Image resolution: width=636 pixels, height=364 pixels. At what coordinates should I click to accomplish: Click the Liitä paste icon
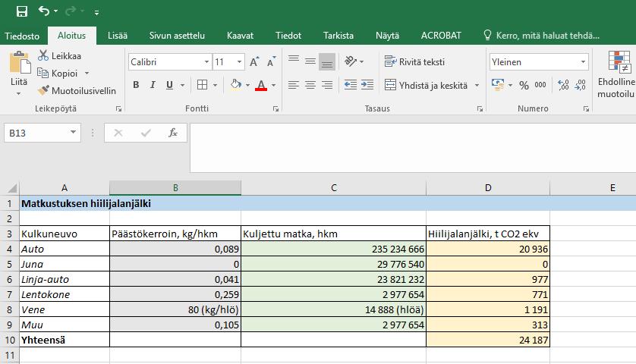[x=20, y=62]
